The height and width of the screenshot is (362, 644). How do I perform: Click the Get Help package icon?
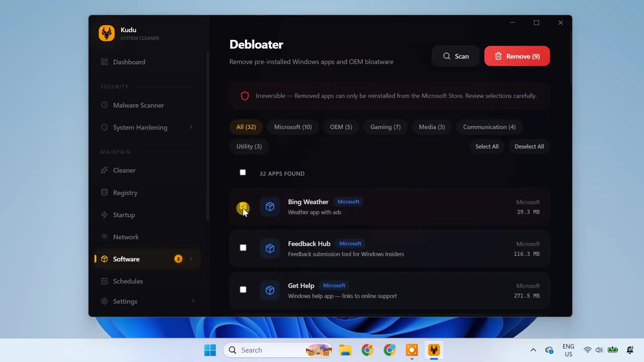[x=270, y=290]
